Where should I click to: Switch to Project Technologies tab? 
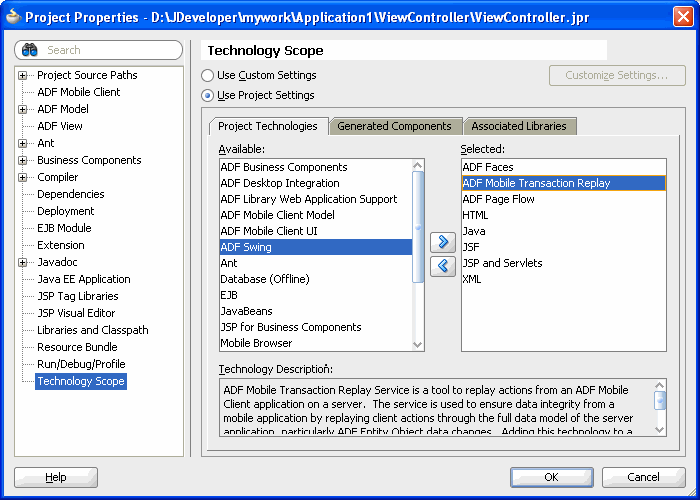268,126
